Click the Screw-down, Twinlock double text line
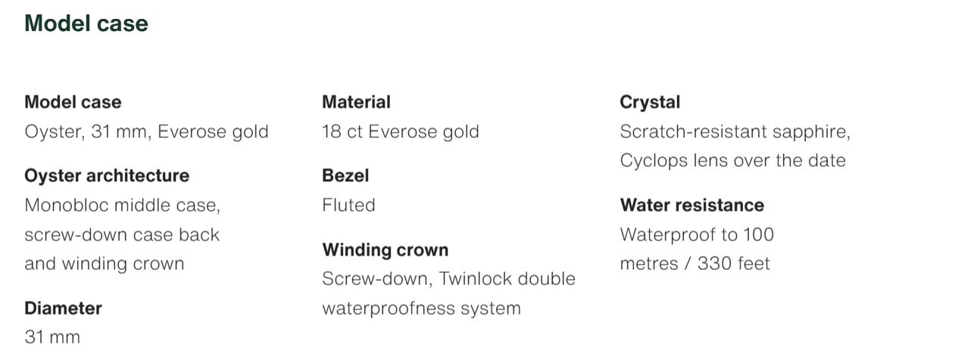The image size is (980, 364). pyautogui.click(x=448, y=278)
